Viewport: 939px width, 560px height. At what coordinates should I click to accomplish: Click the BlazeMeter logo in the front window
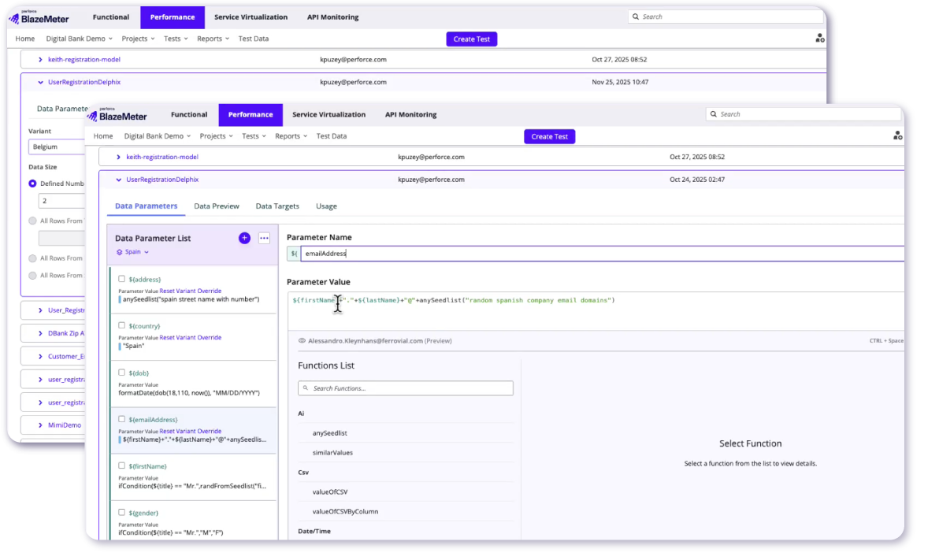117,115
